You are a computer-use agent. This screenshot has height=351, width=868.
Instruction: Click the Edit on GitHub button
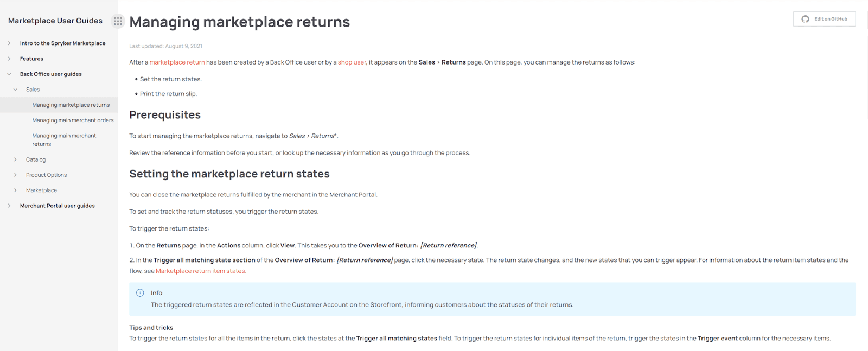[x=824, y=18]
